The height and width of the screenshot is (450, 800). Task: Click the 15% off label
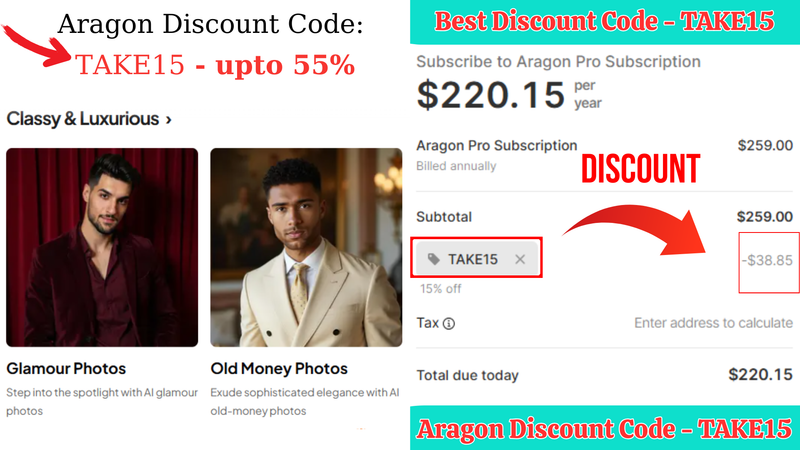(x=440, y=289)
